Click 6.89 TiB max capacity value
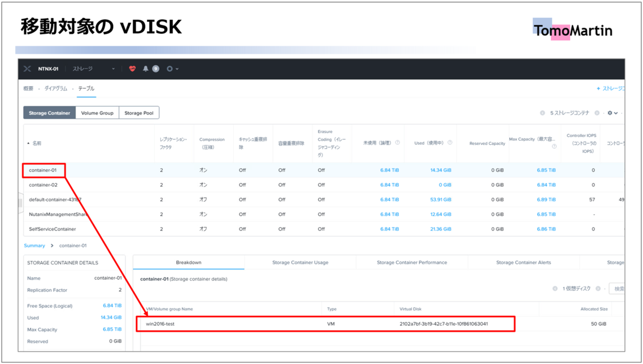 (547, 199)
